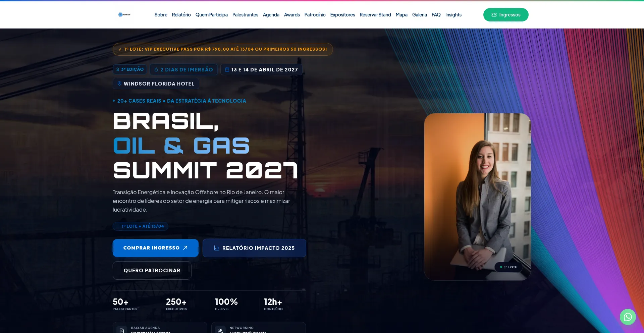Open the Sobre menu item
This screenshot has height=333, width=644.
(161, 15)
